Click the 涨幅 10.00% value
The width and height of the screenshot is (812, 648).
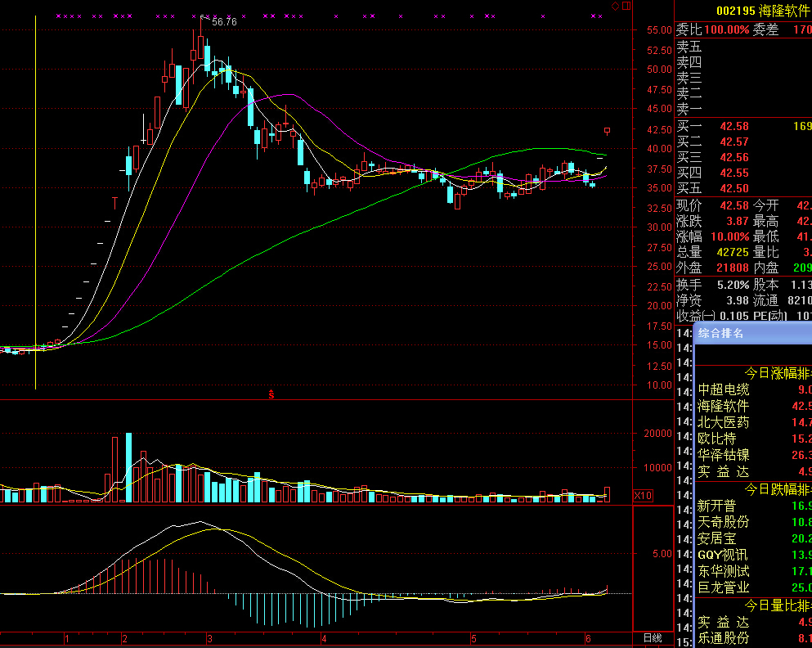[x=730, y=236]
